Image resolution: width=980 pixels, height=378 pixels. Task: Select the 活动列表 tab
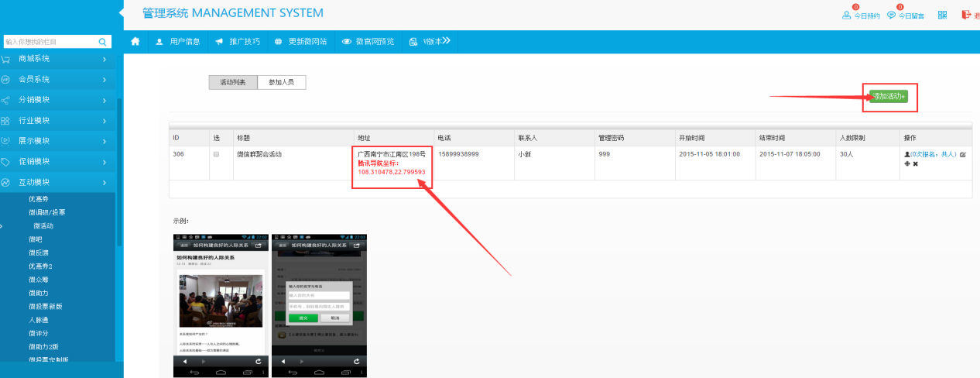[233, 82]
